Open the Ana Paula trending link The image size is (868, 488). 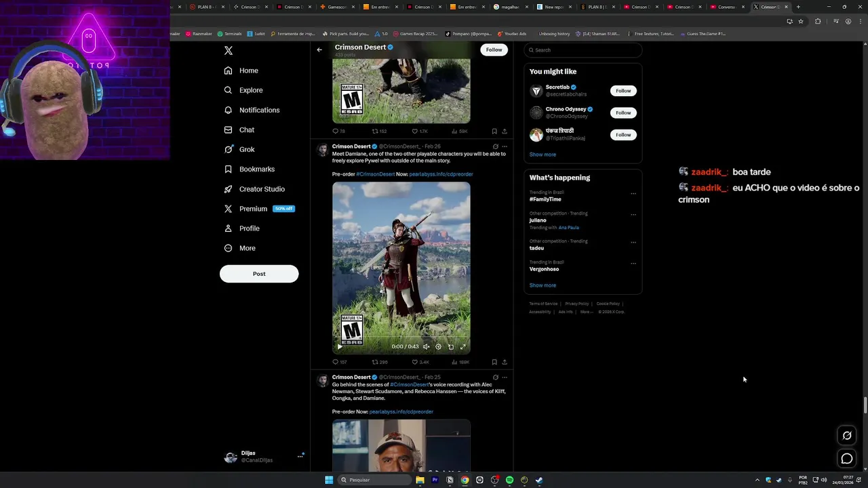point(569,228)
